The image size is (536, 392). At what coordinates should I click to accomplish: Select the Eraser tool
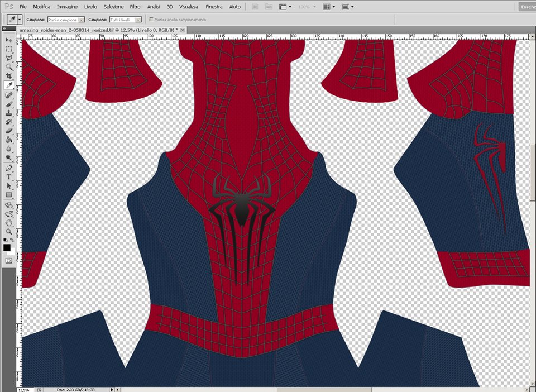tap(9, 131)
